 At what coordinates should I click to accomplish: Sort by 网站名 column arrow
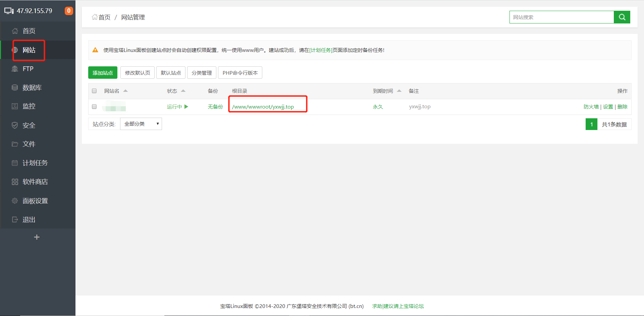[x=125, y=91]
